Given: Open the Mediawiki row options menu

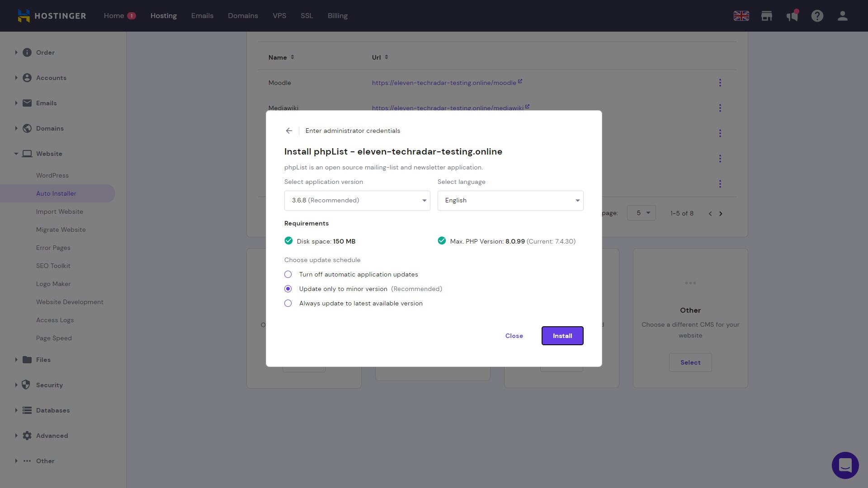Looking at the screenshot, I should [720, 108].
